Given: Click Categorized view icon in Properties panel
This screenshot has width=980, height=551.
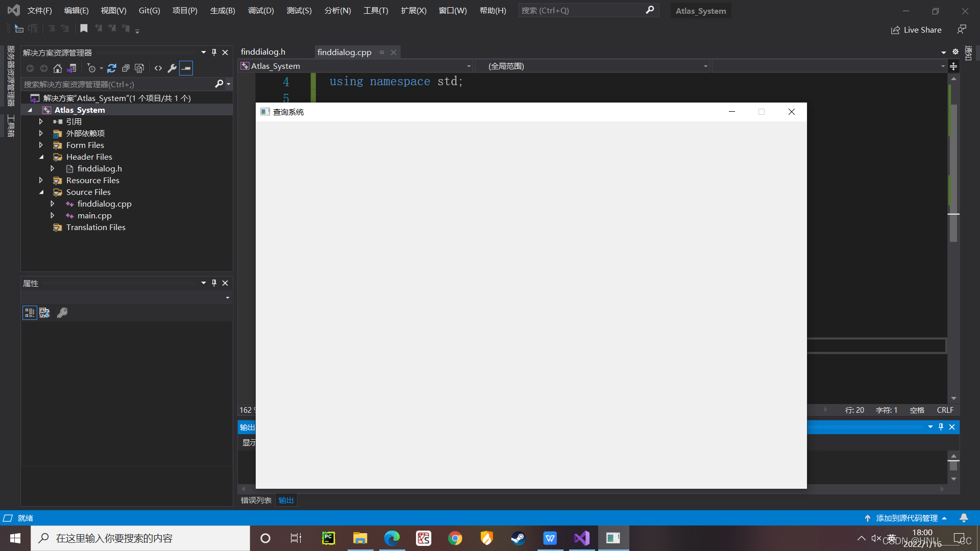Looking at the screenshot, I should 30,313.
